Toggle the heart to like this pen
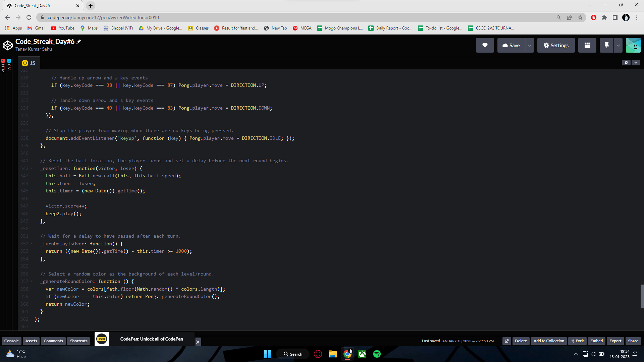This screenshot has height=362, width=644. [485, 45]
